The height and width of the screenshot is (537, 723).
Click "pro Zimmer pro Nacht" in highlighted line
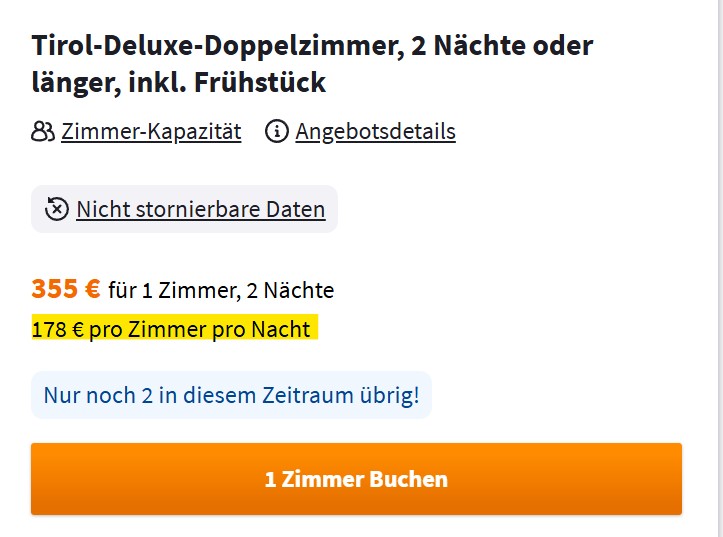[x=200, y=329]
